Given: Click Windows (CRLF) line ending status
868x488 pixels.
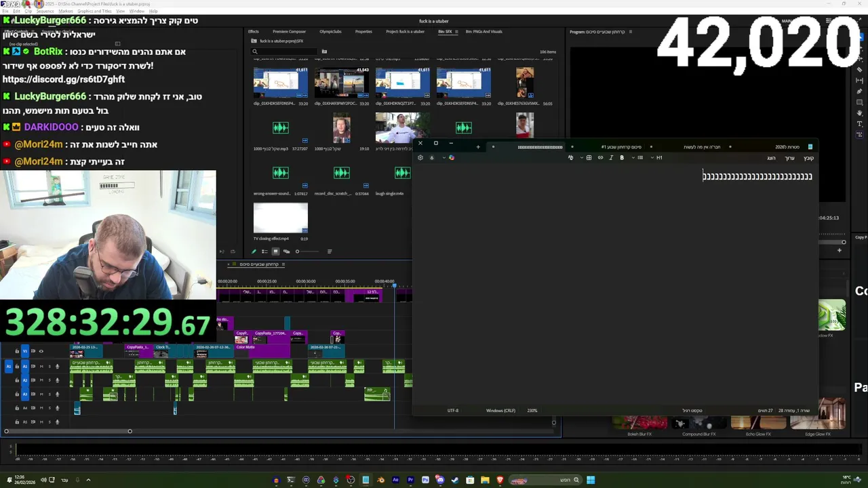Looking at the screenshot, I should tap(500, 410).
